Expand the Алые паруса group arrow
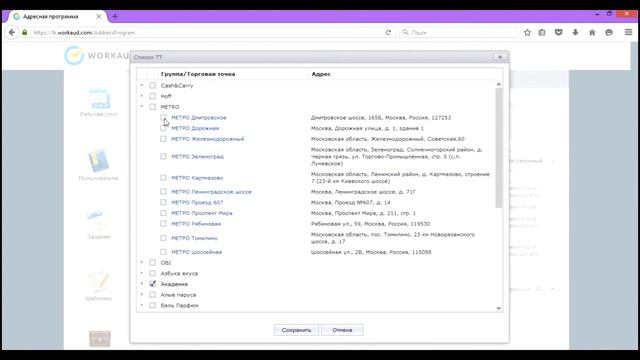The width and height of the screenshot is (640, 360). pos(142,294)
